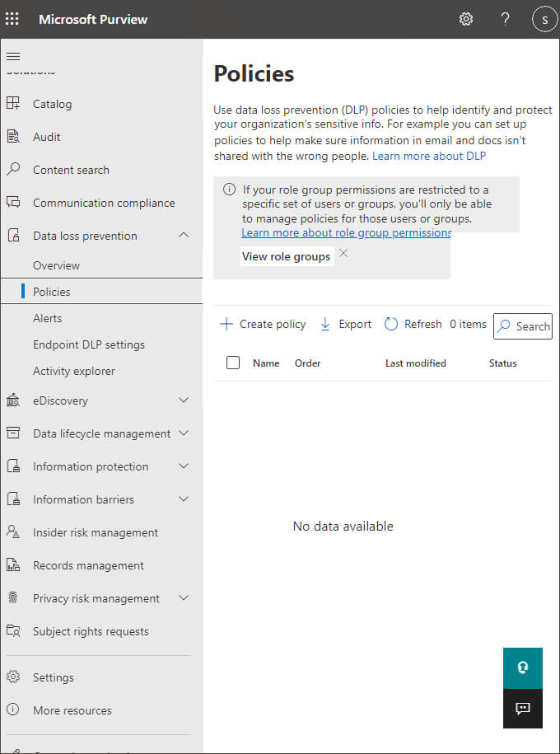Click the teal headset support button
This screenshot has height=754, width=560.
point(522,668)
